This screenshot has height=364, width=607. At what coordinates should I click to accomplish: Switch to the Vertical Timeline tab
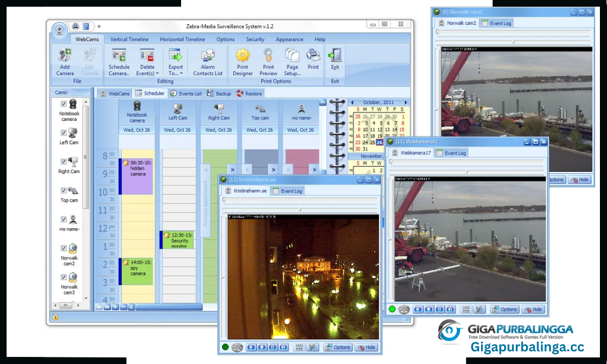(129, 39)
